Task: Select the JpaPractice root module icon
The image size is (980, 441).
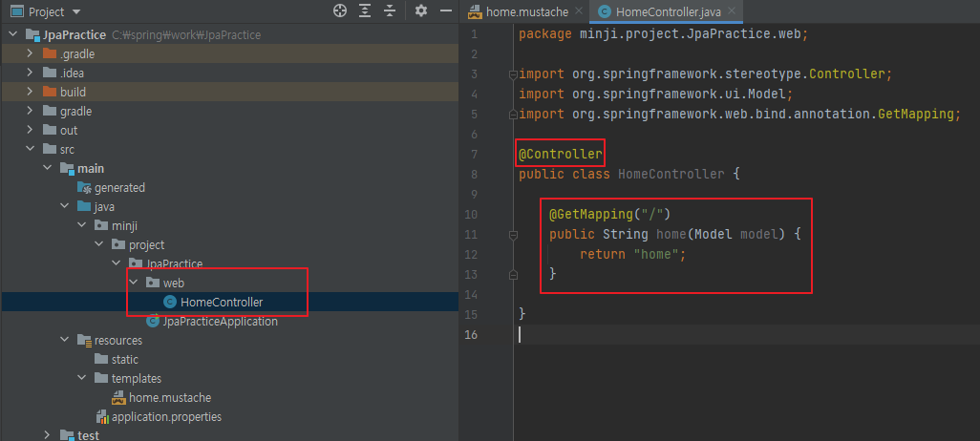Action: click(32, 34)
